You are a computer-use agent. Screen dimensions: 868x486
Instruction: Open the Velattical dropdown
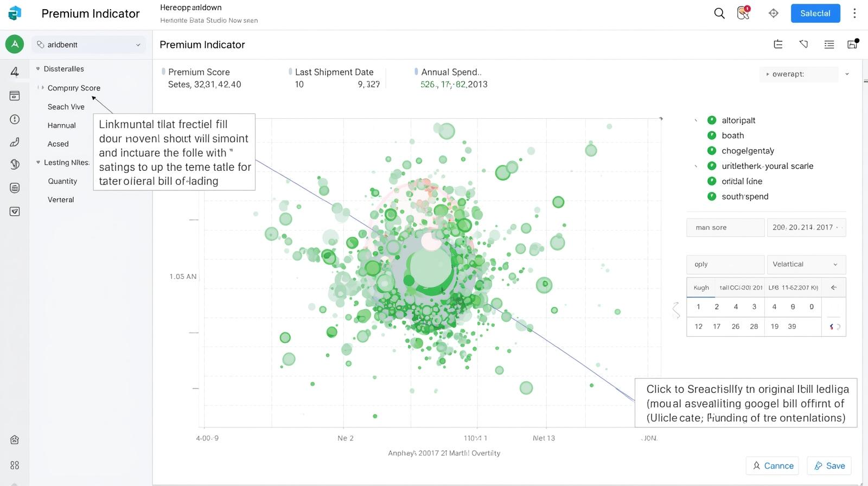coord(806,264)
